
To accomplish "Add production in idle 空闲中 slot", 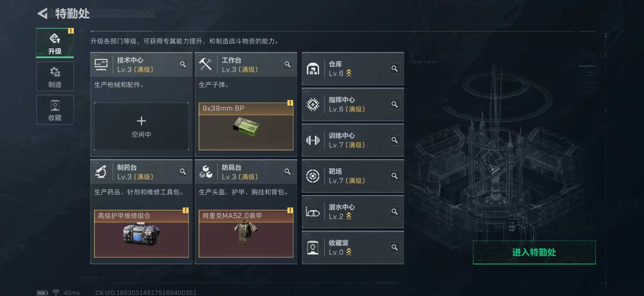I will coord(141,126).
